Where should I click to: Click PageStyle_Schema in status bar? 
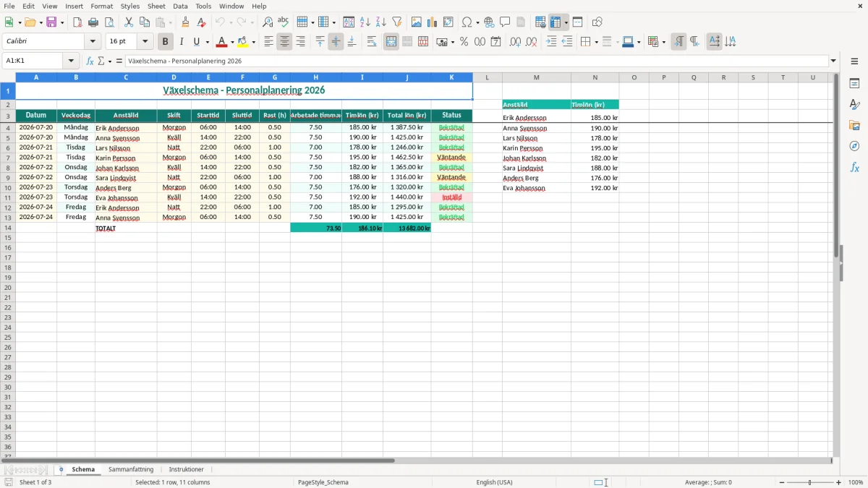tap(323, 482)
